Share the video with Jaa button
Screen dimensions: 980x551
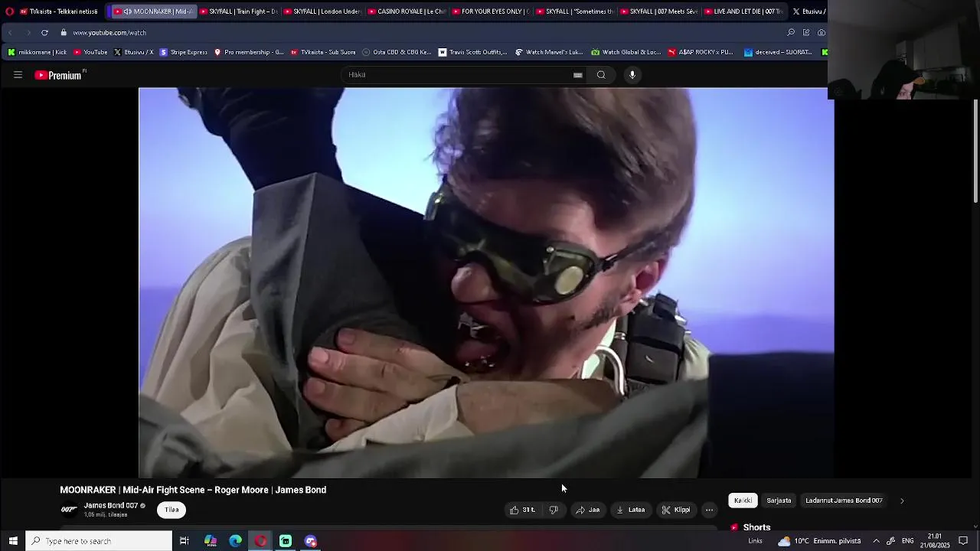coord(588,510)
